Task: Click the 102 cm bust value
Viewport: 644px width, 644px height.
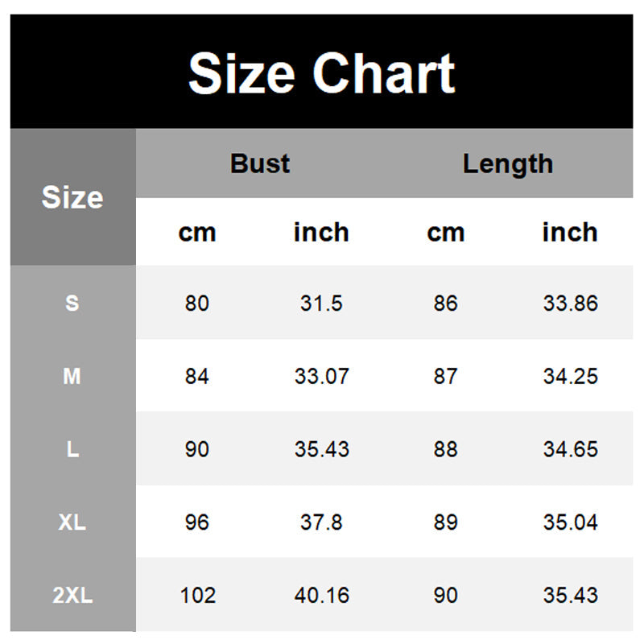Action: 197,596
